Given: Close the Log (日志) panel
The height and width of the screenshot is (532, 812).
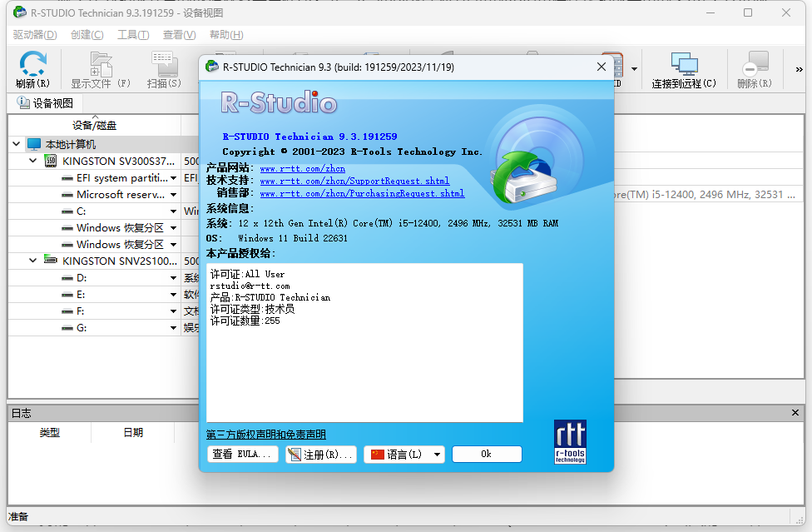Looking at the screenshot, I should tap(795, 413).
